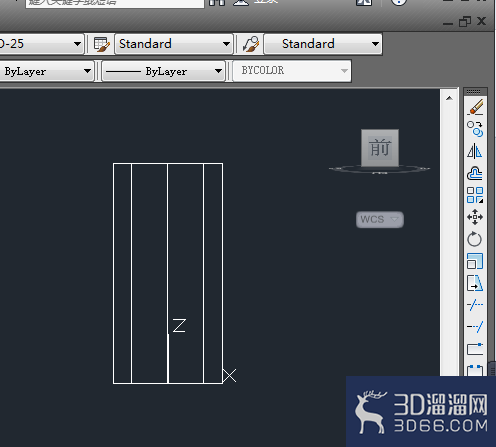Open the linetype ByLayer dropdown

click(163, 71)
